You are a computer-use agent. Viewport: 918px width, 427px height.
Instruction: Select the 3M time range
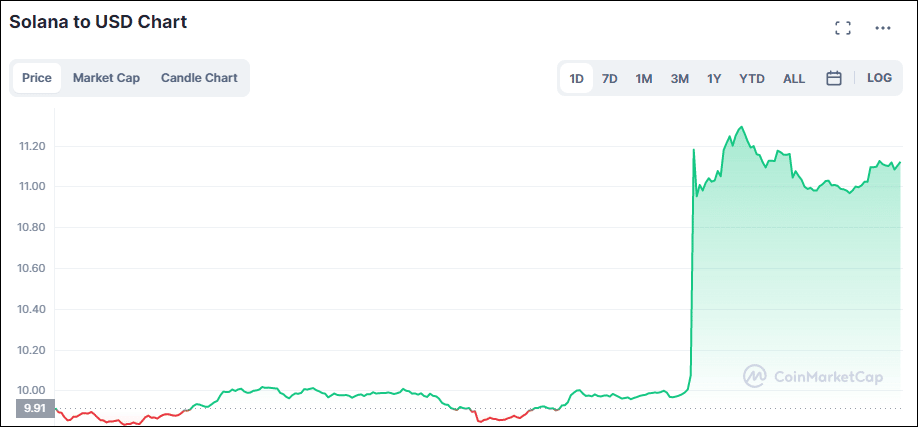679,78
